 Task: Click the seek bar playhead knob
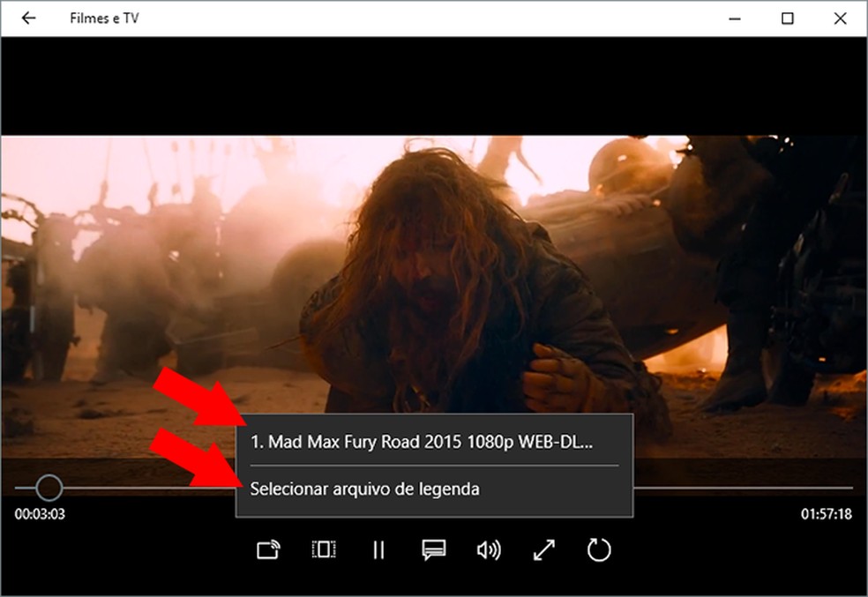(x=49, y=488)
